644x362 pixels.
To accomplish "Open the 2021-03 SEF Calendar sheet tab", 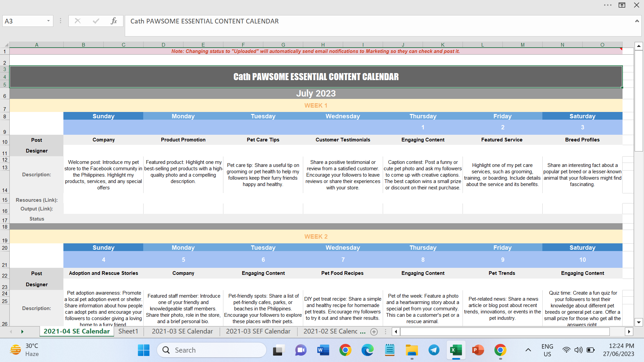I will (258, 331).
